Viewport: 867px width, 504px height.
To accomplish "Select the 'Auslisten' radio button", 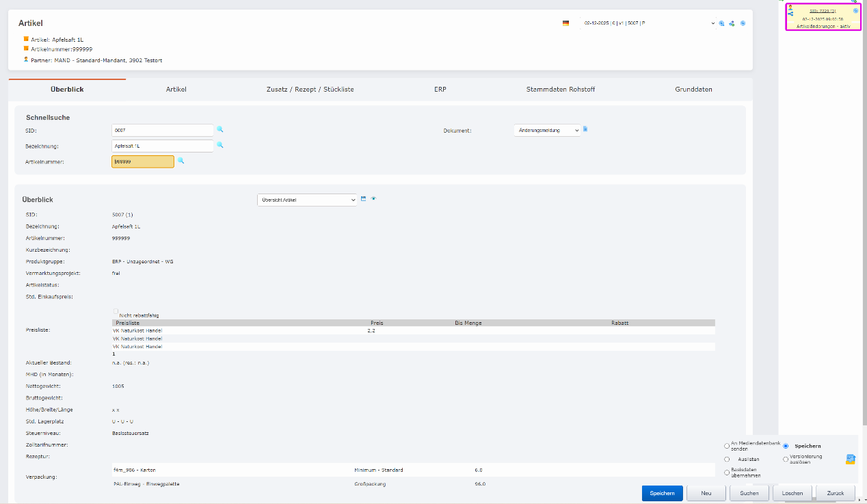I will pyautogui.click(x=727, y=460).
